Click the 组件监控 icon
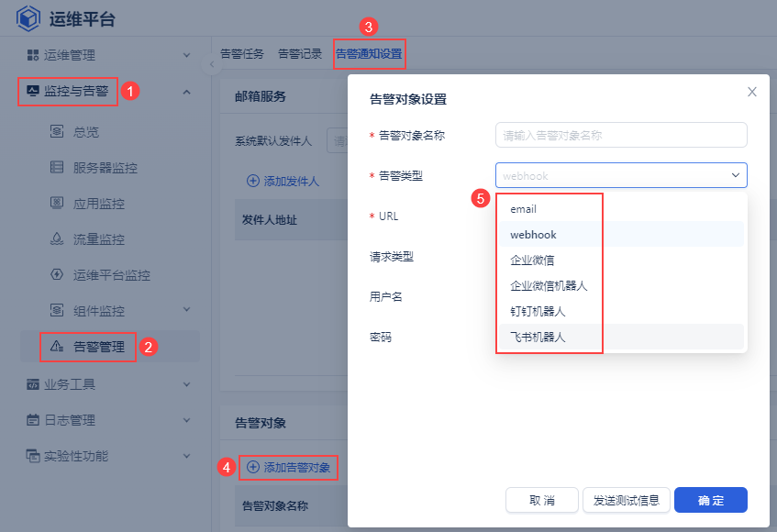The image size is (777, 532). pyautogui.click(x=57, y=310)
